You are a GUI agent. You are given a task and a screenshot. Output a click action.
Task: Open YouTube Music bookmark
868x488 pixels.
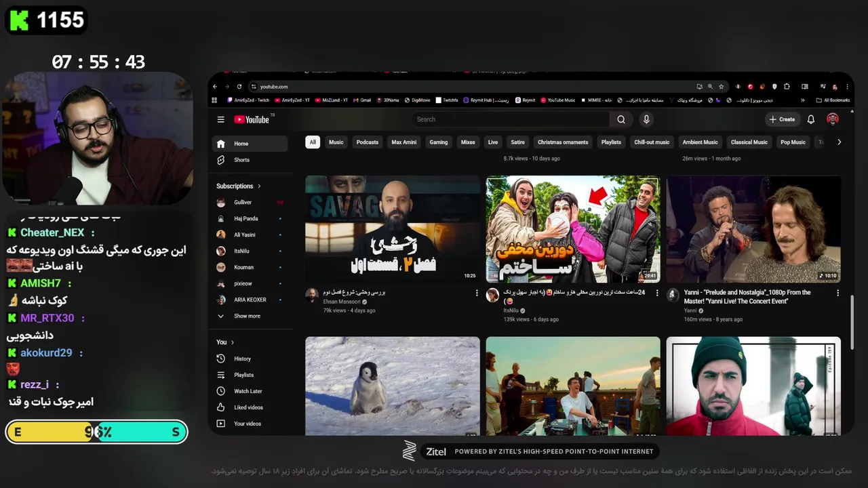pyautogui.click(x=558, y=100)
